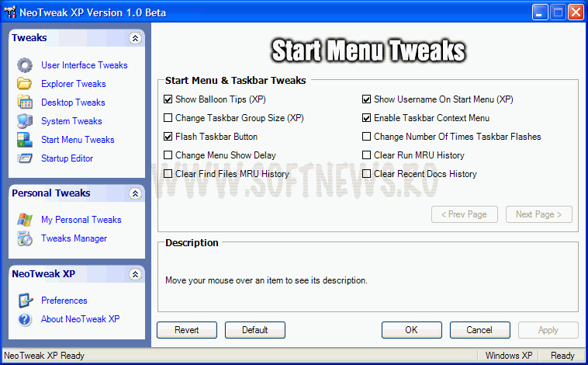
Task: Click the 'Windows XP' status bar entry
Action: (509, 355)
